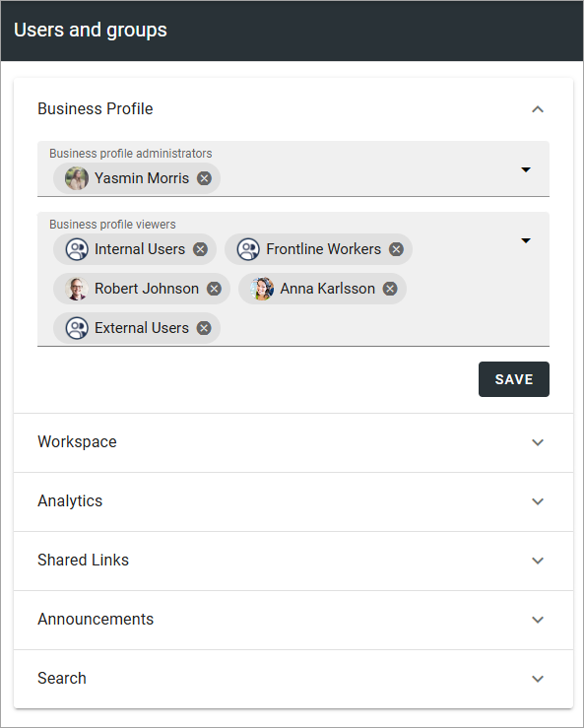Click Robert Johnson's avatar
Image resolution: width=584 pixels, height=728 pixels.
[77, 289]
